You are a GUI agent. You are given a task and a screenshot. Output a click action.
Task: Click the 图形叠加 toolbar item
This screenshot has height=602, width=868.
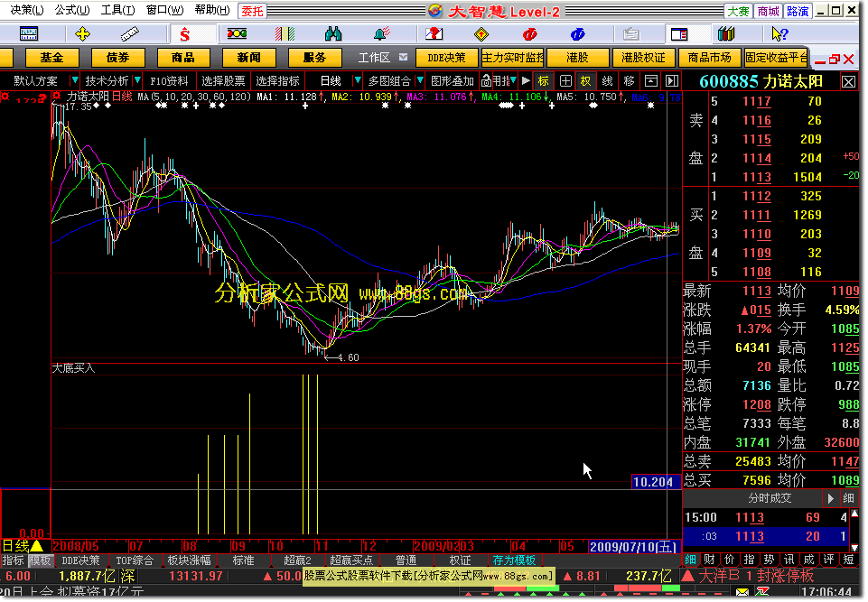click(x=453, y=81)
